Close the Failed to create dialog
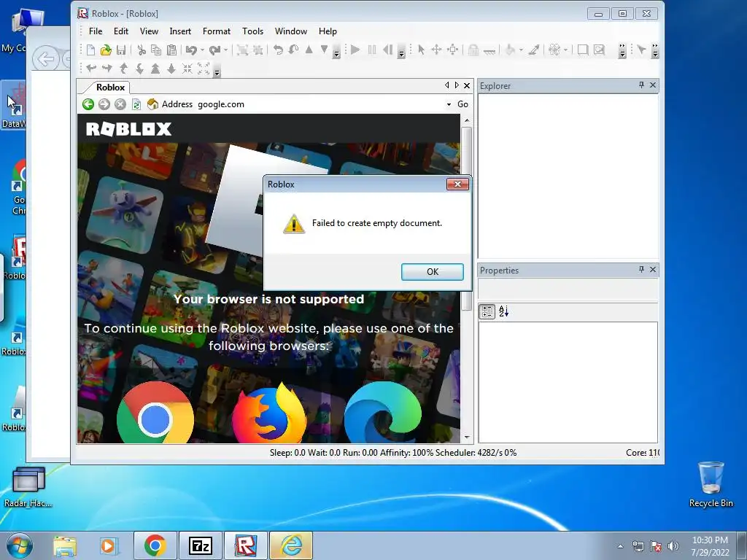This screenshot has height=560, width=747. (x=457, y=184)
